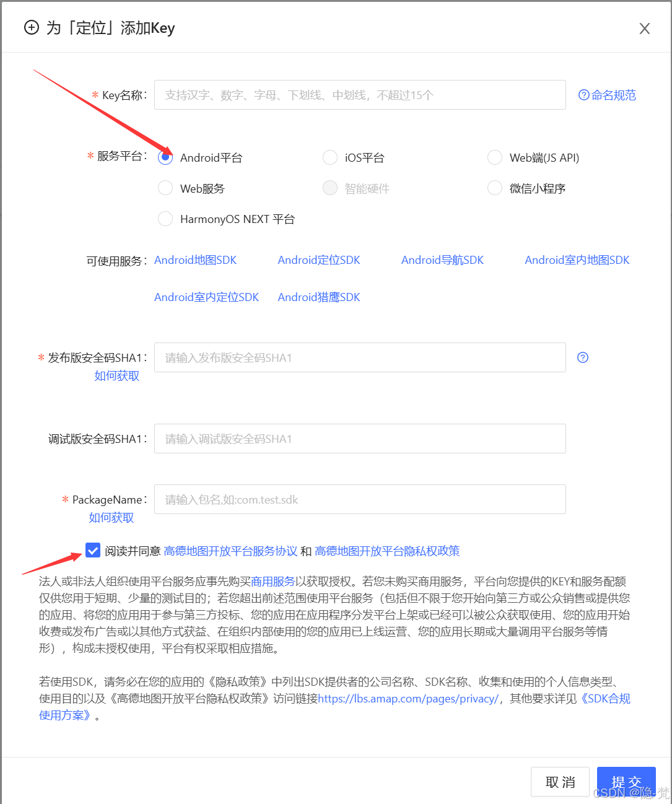
Task: Open Android猎鹰SDK service link
Action: (x=319, y=297)
